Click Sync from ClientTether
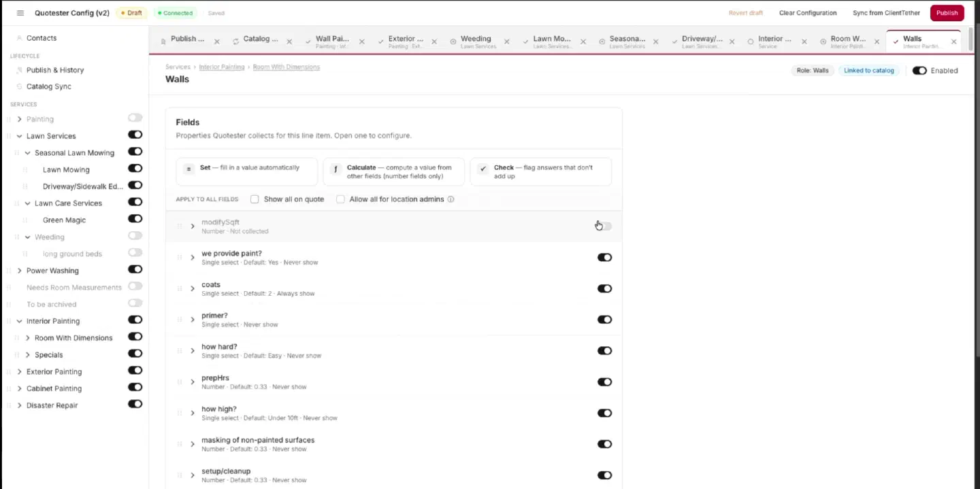This screenshot has height=489, width=980. pos(886,13)
